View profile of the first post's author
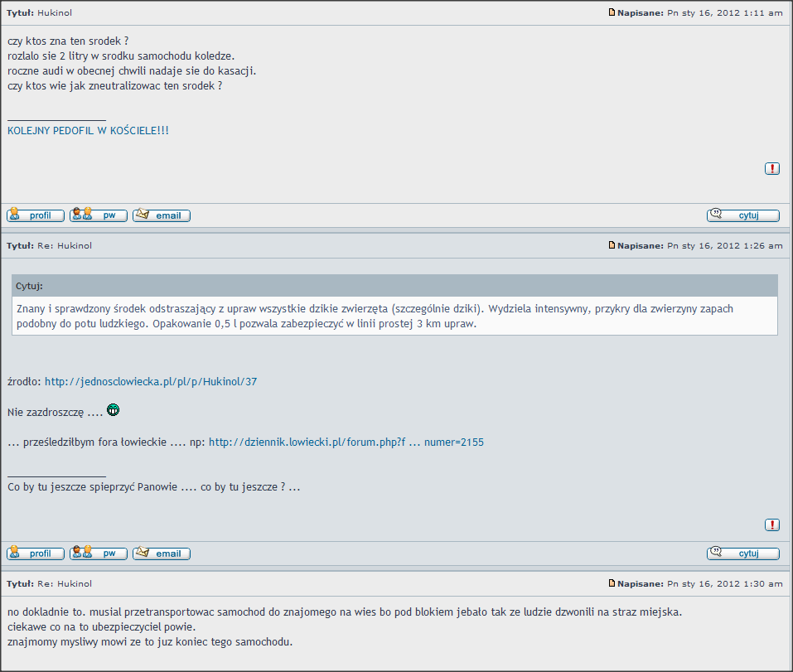The image size is (793, 672). tap(36, 215)
